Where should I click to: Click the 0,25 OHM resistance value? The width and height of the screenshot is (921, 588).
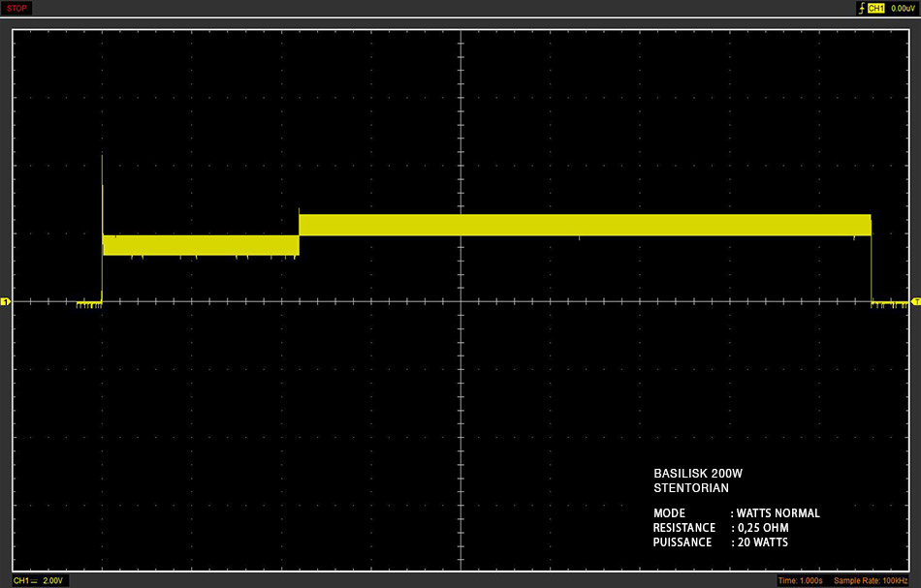(x=763, y=528)
